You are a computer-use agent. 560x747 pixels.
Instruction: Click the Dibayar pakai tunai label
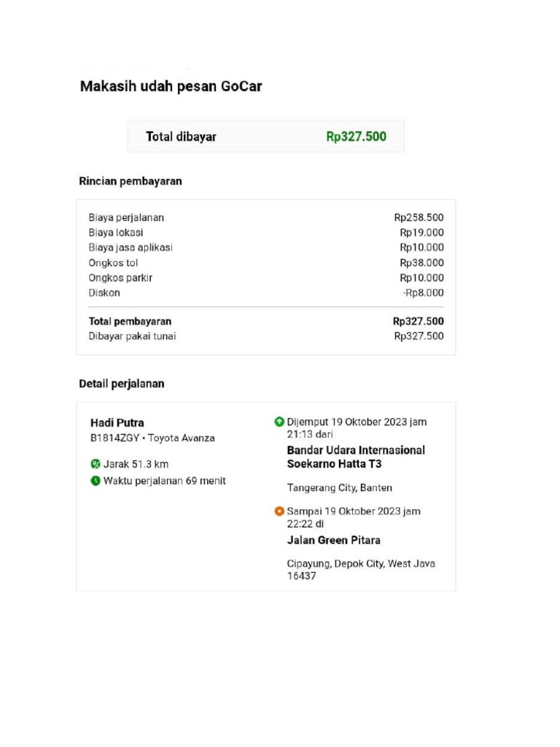132,336
